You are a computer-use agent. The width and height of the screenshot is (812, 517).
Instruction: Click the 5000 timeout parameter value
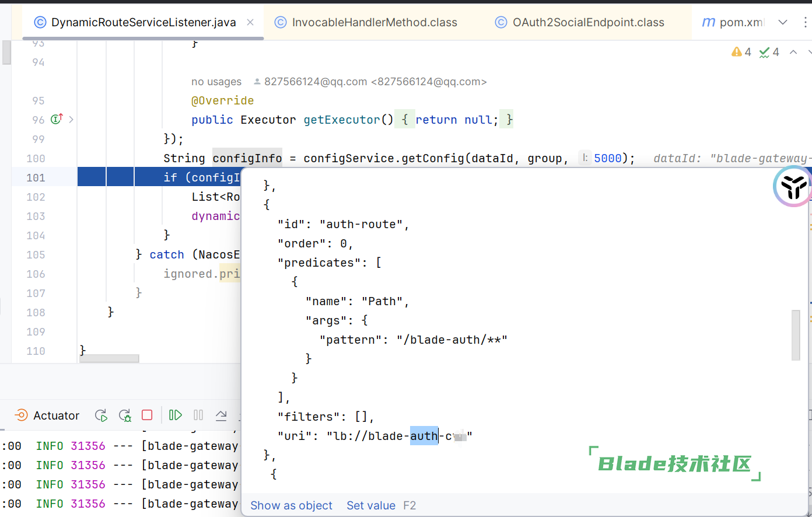point(608,158)
